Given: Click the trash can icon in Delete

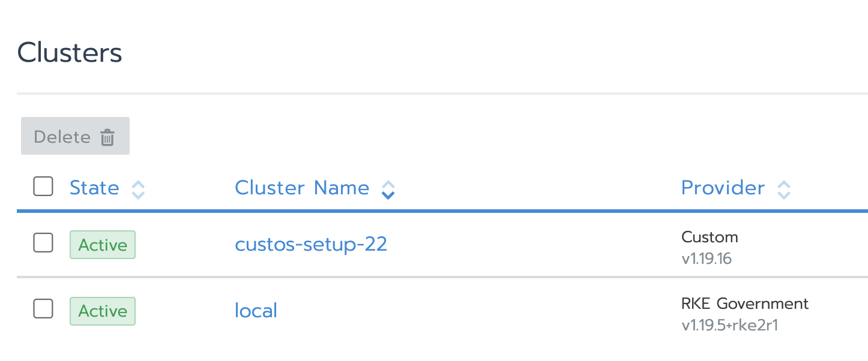Looking at the screenshot, I should (107, 137).
